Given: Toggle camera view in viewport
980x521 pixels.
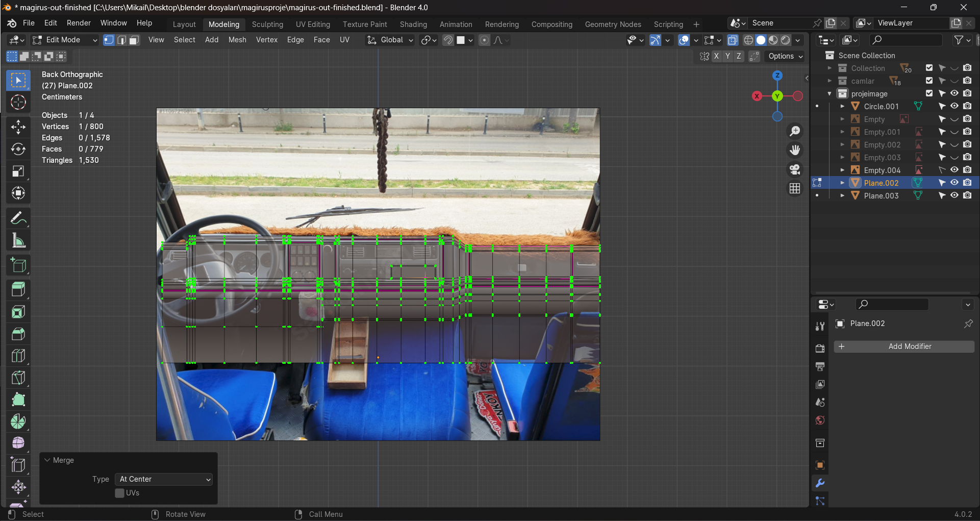Looking at the screenshot, I should point(795,169).
